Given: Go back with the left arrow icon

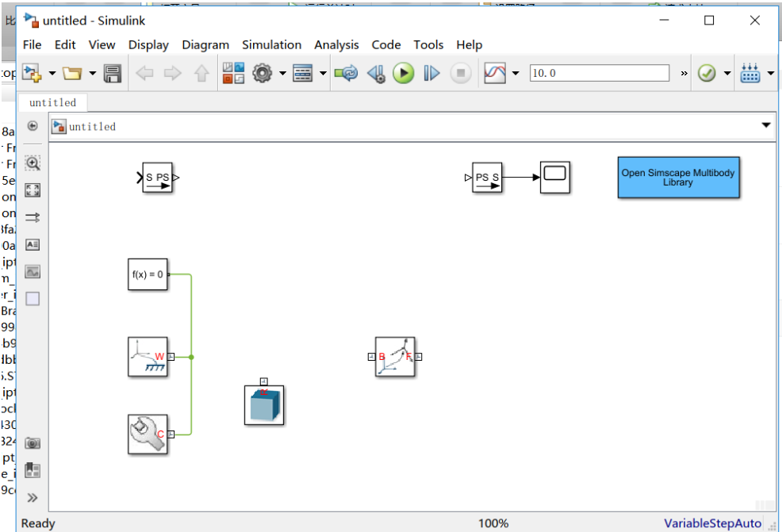Looking at the screenshot, I should (x=144, y=73).
